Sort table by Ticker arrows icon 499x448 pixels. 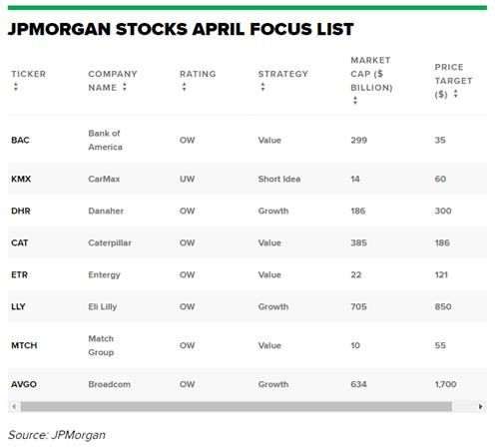pos(16,87)
